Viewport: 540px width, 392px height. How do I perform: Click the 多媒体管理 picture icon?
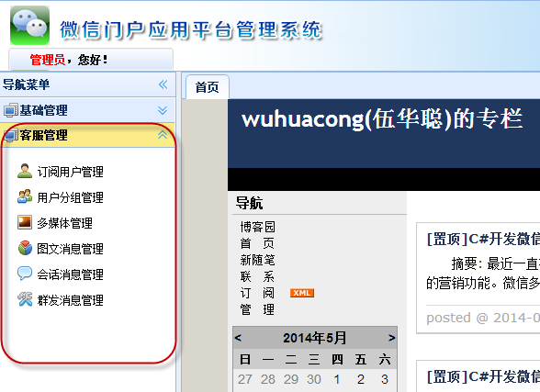tap(25, 222)
